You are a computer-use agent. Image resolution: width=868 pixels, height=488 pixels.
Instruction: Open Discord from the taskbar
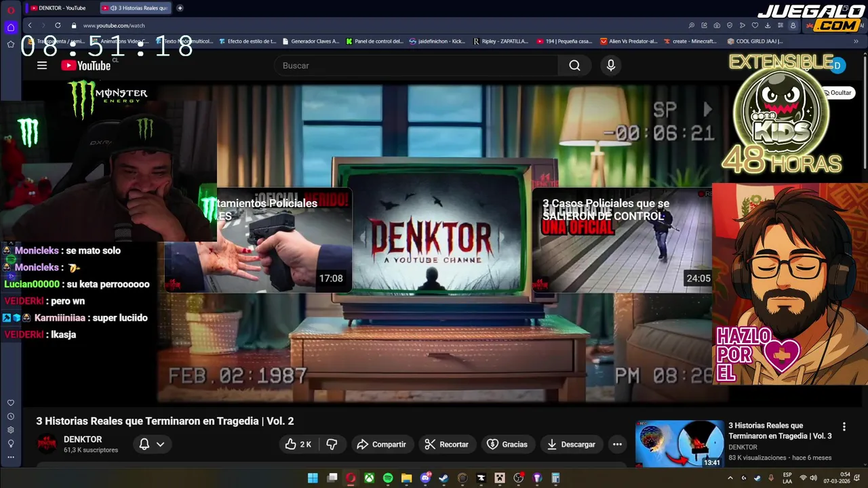[425, 478]
